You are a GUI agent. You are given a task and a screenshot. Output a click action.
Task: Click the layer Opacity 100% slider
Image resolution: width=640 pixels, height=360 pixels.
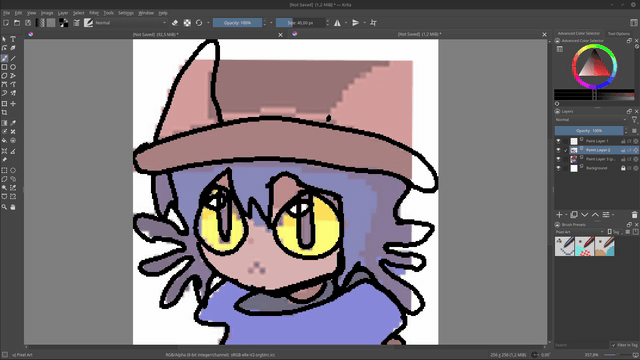[589, 131]
